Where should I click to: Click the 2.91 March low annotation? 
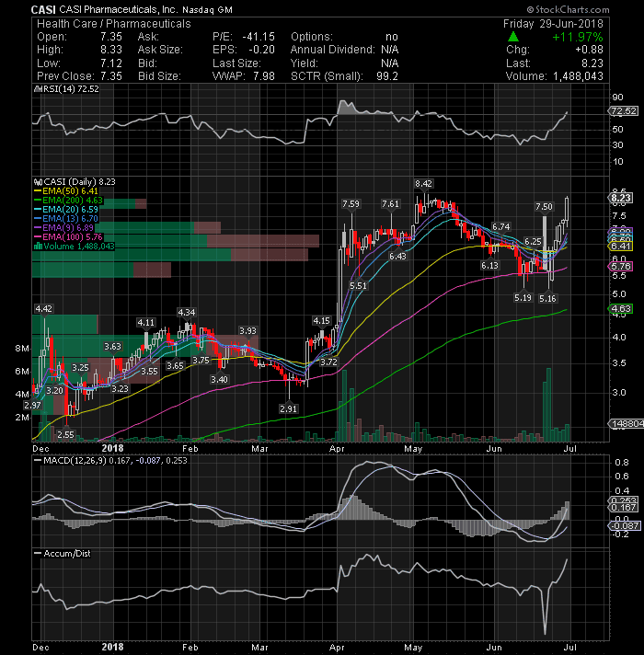click(x=289, y=409)
